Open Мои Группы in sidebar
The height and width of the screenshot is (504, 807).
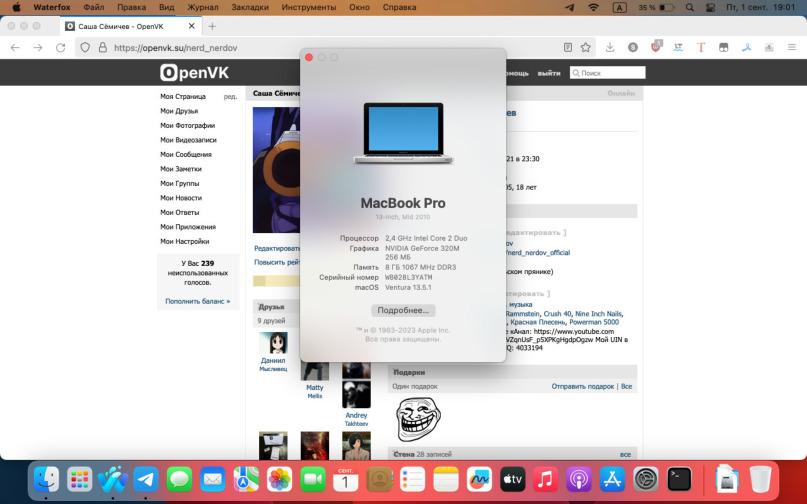(x=179, y=184)
